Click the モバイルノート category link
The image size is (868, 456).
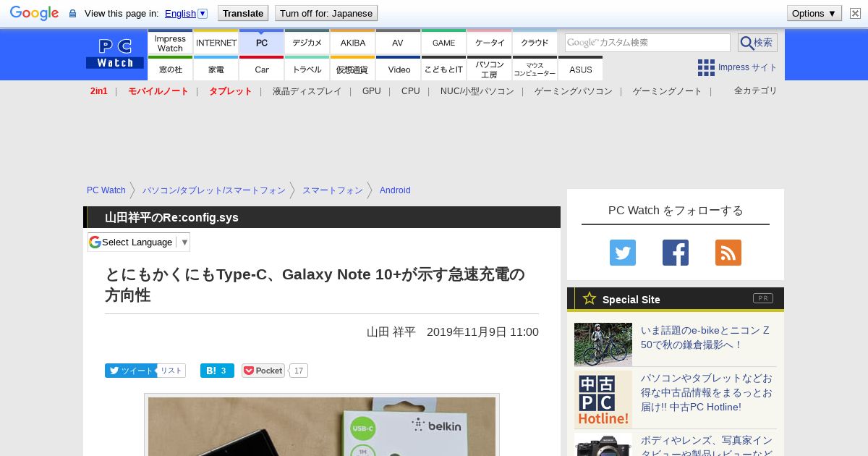tap(158, 91)
